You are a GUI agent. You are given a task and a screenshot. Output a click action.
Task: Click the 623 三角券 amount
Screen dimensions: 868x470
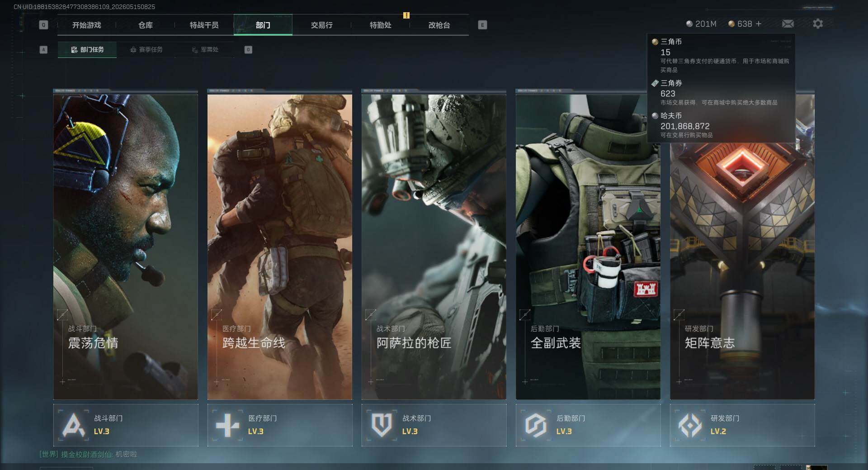click(x=668, y=94)
